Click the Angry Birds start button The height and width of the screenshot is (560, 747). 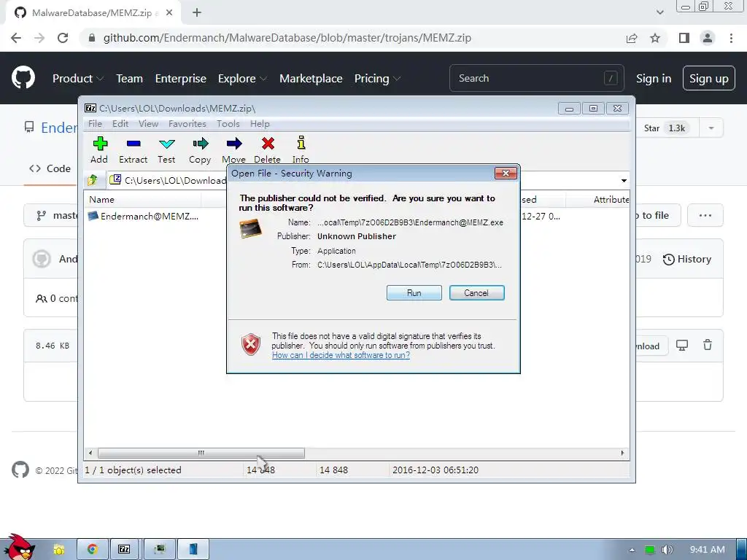point(19,548)
